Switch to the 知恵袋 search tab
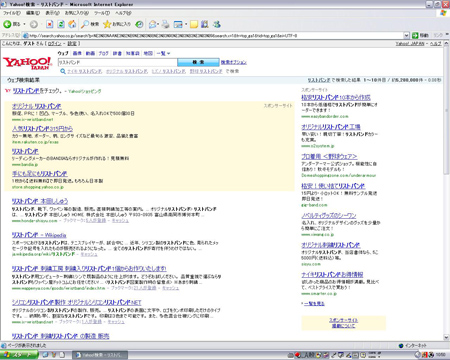Image resolution: width=450 pixels, height=360 pixels. [132, 53]
